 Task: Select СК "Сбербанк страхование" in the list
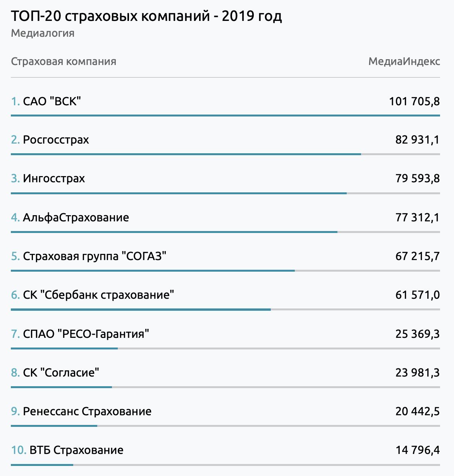tap(98, 295)
